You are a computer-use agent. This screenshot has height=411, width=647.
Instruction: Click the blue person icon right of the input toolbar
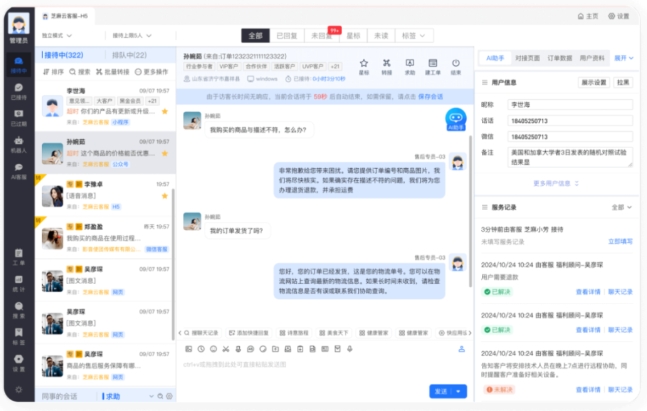point(462,349)
